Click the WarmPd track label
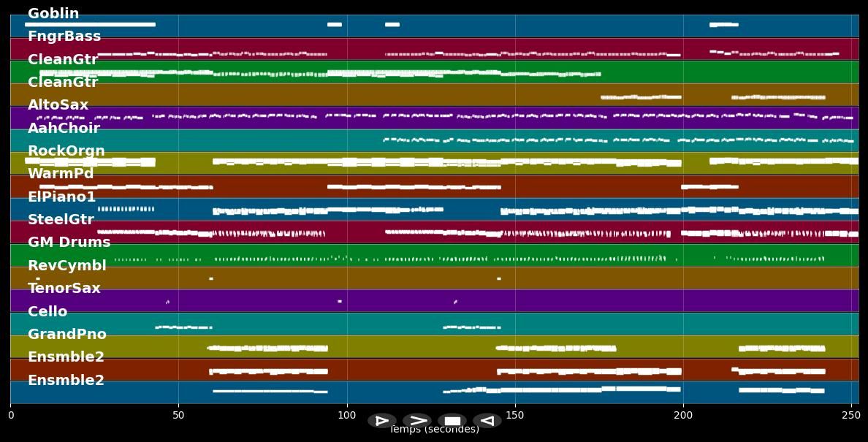This screenshot has width=868, height=442. [x=61, y=173]
